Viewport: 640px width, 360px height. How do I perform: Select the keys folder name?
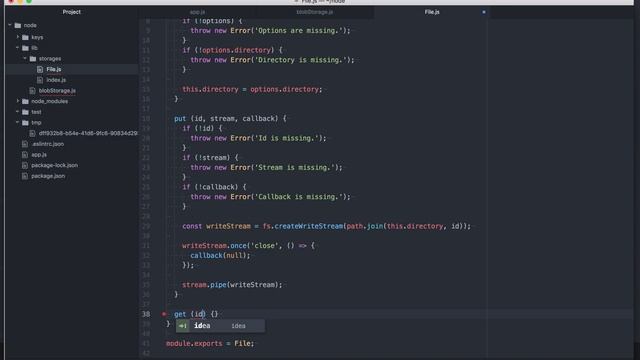point(37,37)
